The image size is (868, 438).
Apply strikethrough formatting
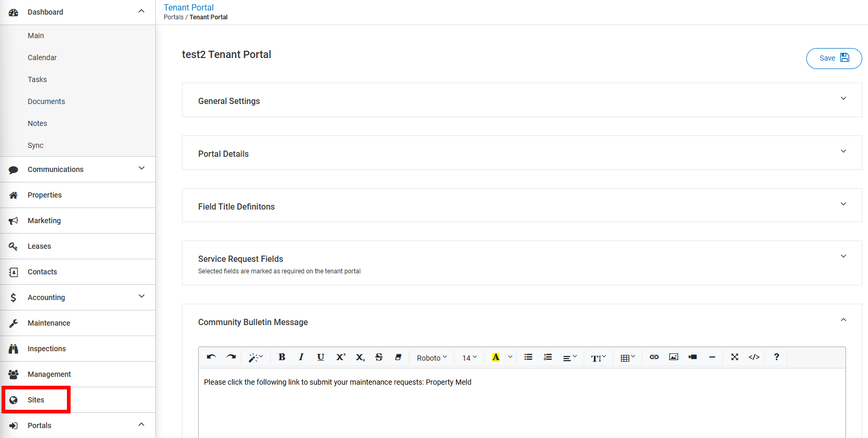pyautogui.click(x=379, y=357)
